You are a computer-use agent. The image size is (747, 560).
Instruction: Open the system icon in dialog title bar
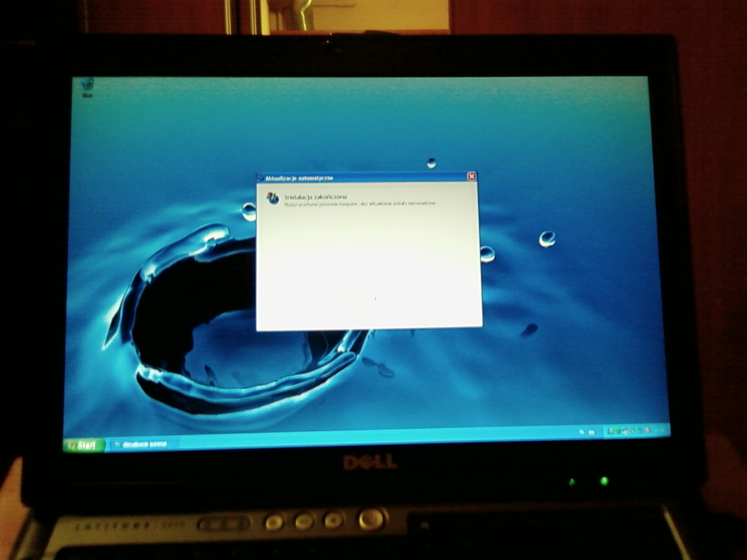pyautogui.click(x=261, y=178)
